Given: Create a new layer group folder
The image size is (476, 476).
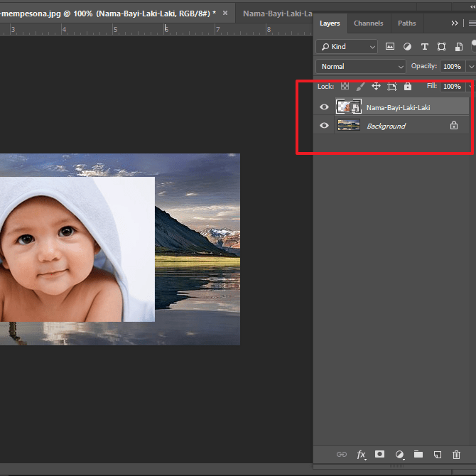Looking at the screenshot, I should point(418,455).
